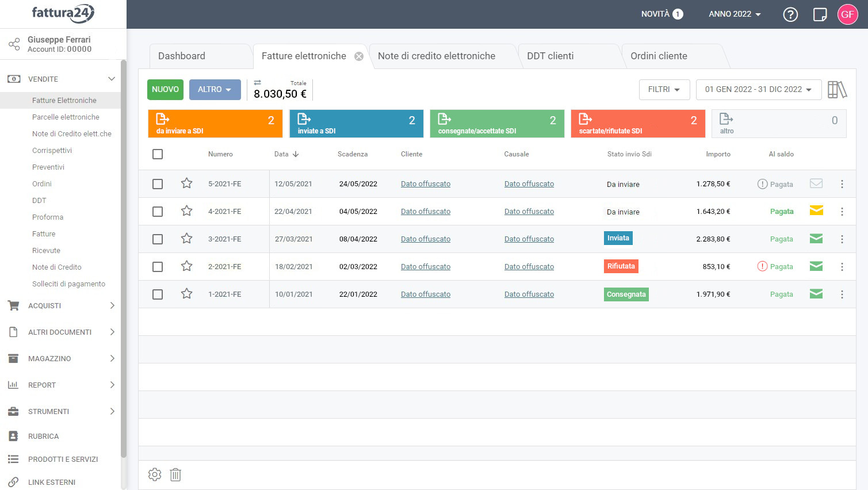Filter by blue 'inviate a SDI' card
Screen dimensions: 868x490
coord(356,124)
